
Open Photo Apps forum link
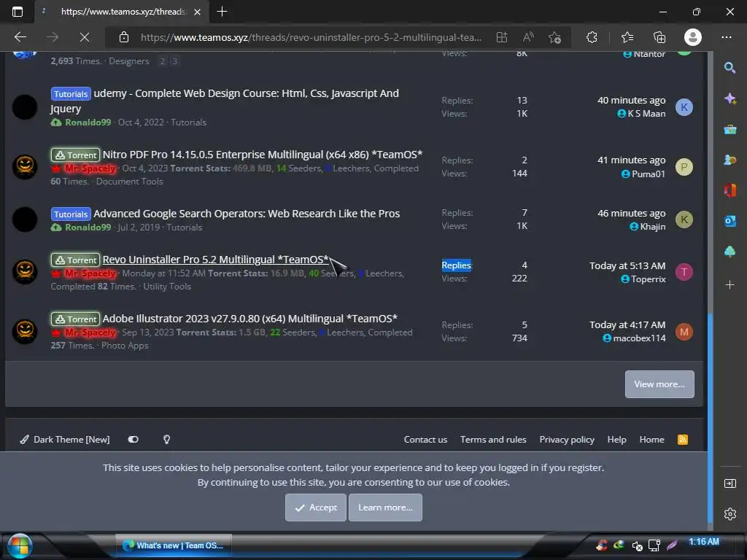pos(125,346)
